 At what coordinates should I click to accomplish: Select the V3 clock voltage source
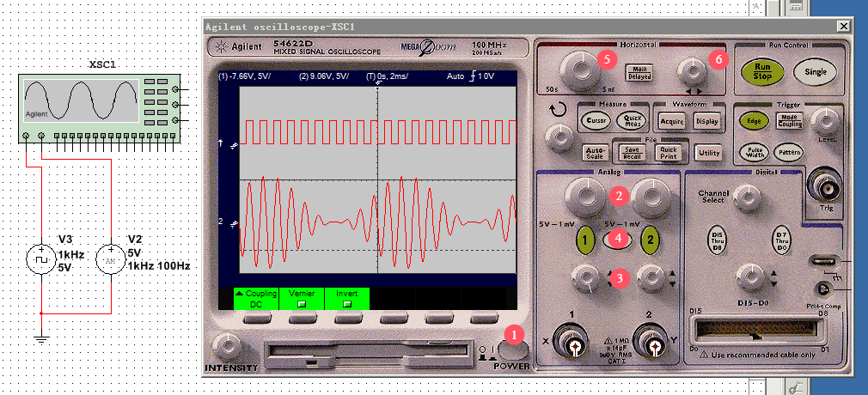(x=42, y=258)
